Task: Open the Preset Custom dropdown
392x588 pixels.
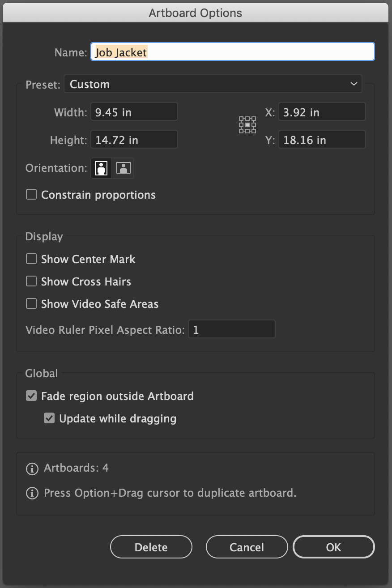Action: [x=213, y=84]
